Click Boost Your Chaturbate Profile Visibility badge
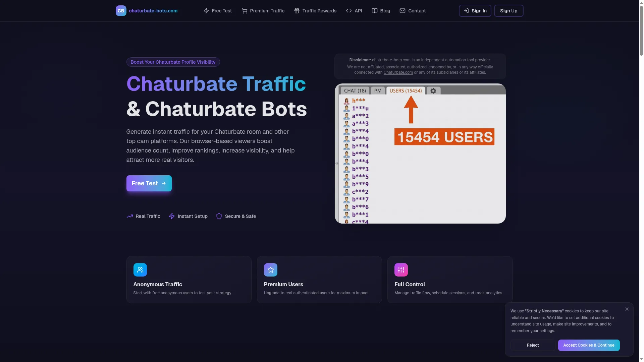Viewport: 644px width, 362px height. 173,62
